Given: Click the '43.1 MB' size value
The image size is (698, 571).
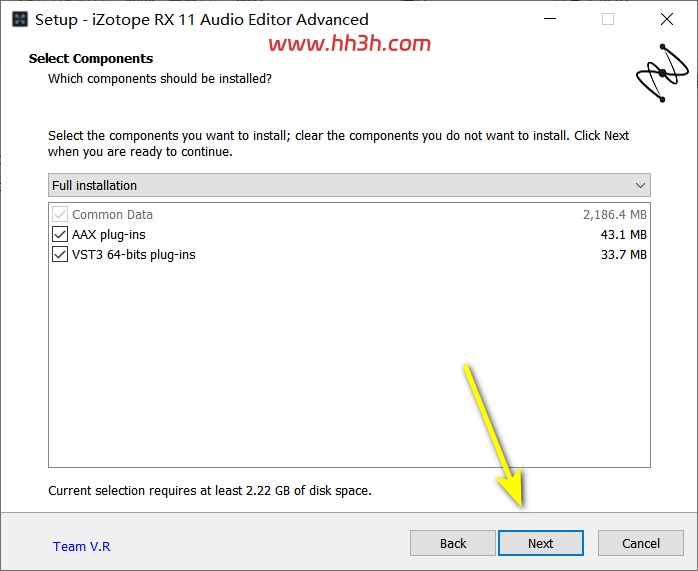Looking at the screenshot, I should (623, 235).
